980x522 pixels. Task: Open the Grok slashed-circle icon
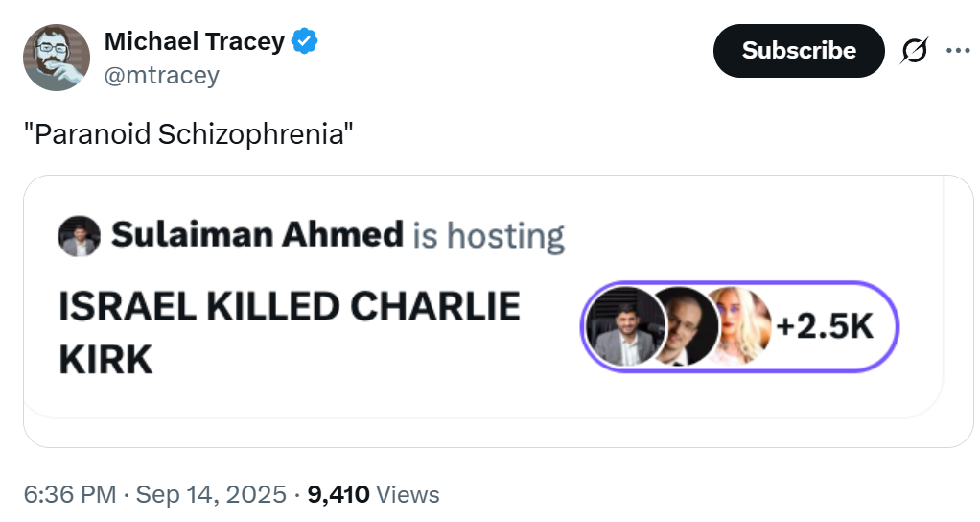pos(915,51)
